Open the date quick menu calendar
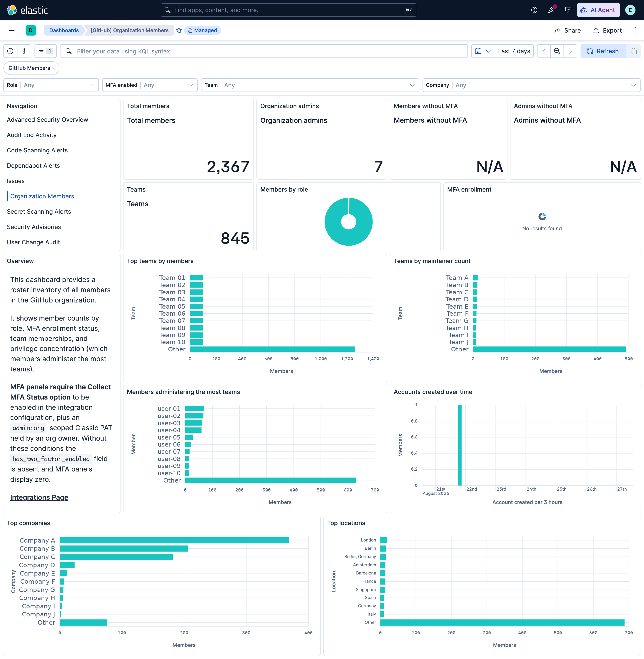Viewport: 644px width, 659px height. click(483, 51)
